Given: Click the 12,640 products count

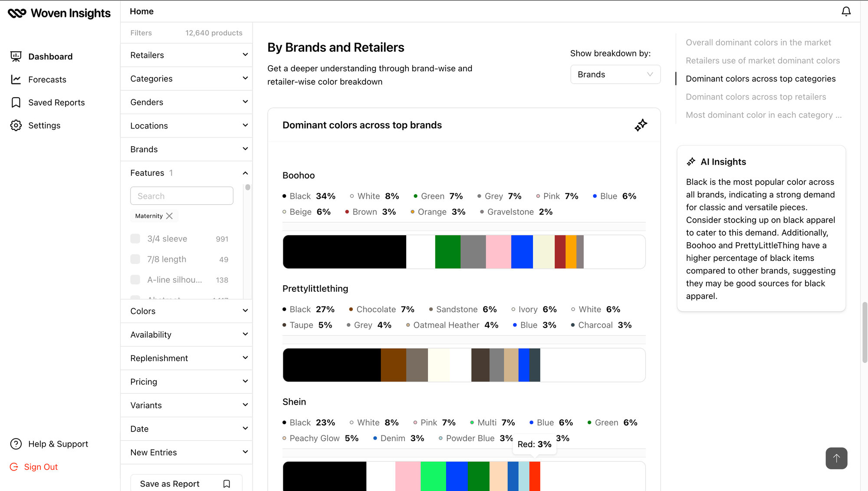Looking at the screenshot, I should [x=214, y=33].
